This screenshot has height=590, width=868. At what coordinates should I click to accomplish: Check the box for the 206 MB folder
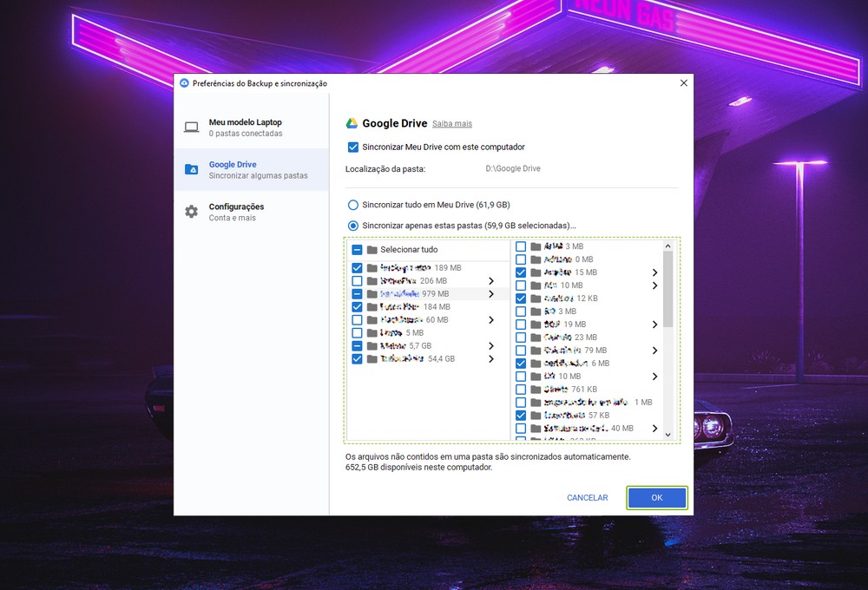357,281
